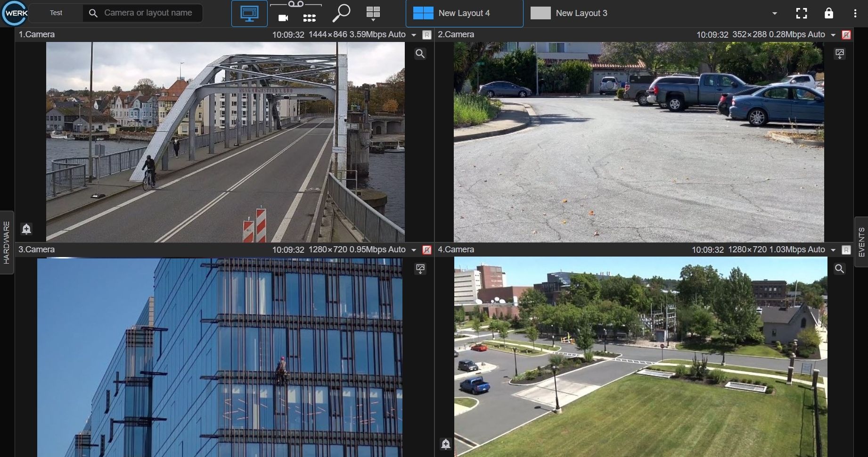Open the HARDWARE side panel

pyautogui.click(x=7, y=242)
